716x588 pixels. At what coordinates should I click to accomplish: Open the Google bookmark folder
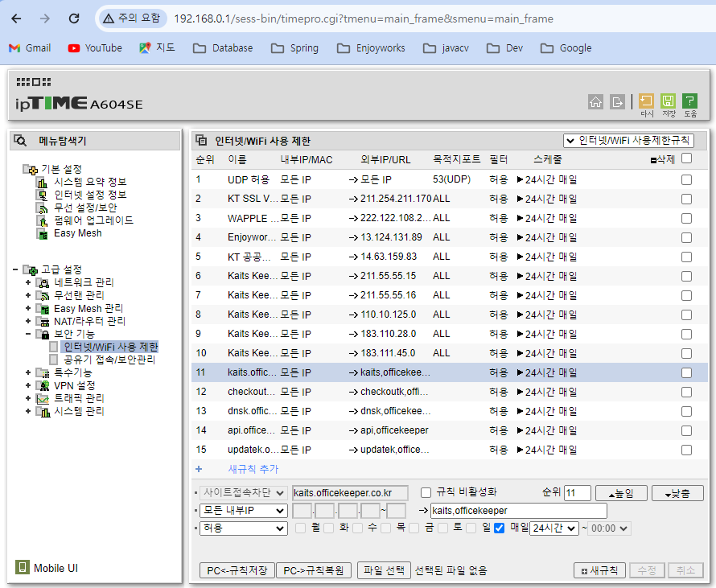[566, 48]
